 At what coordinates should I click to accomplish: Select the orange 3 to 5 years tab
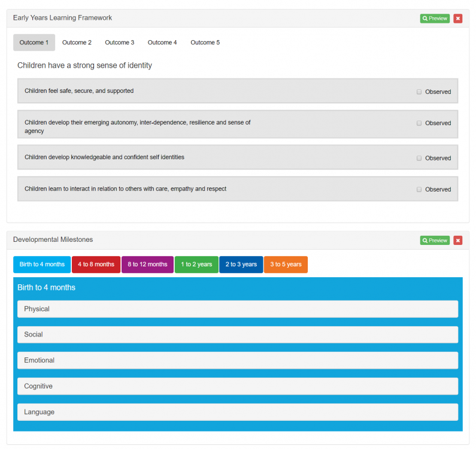tap(286, 265)
